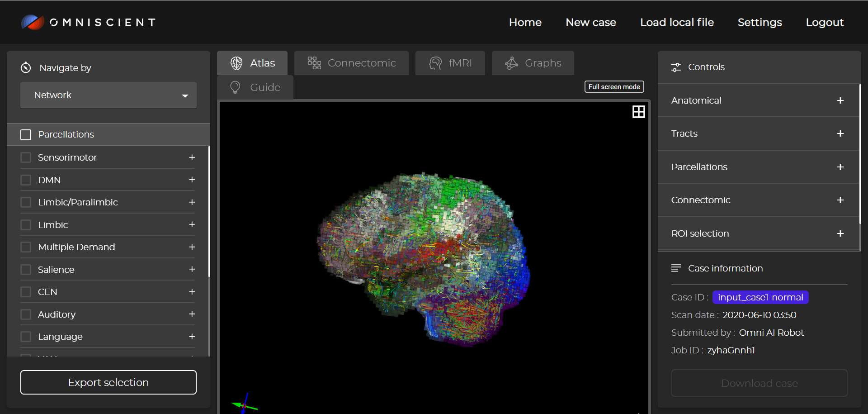The image size is (868, 414).
Task: Click the four-panel grid view icon
Action: pos(638,112)
